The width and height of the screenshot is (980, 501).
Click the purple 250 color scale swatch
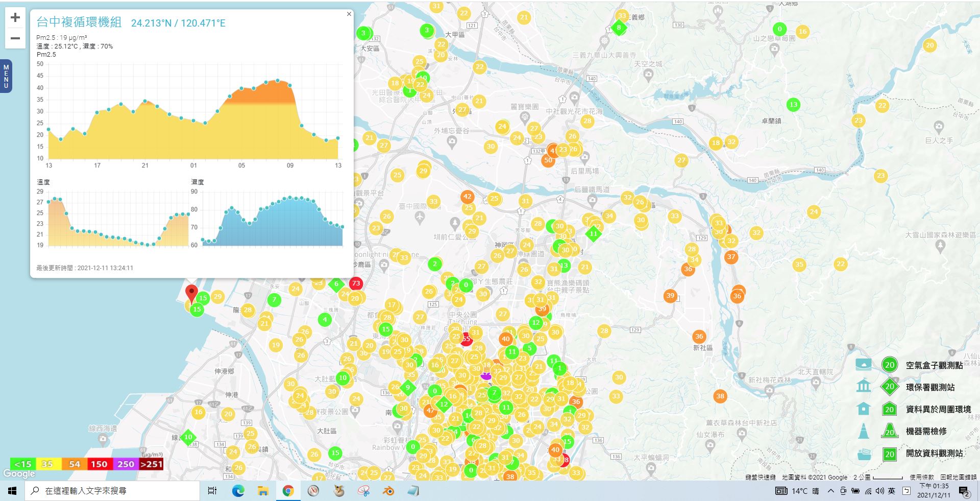(125, 464)
